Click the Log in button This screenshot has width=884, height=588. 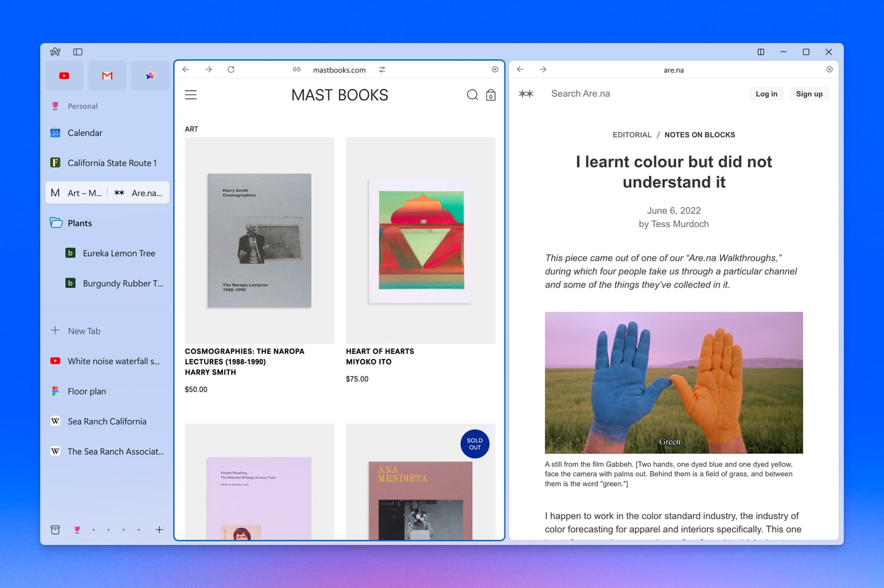[767, 94]
